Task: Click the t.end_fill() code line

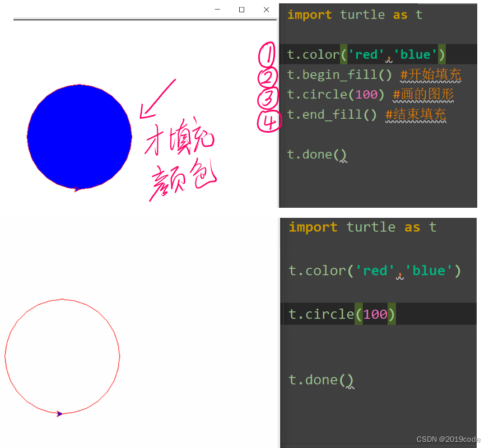Action: 332,114
